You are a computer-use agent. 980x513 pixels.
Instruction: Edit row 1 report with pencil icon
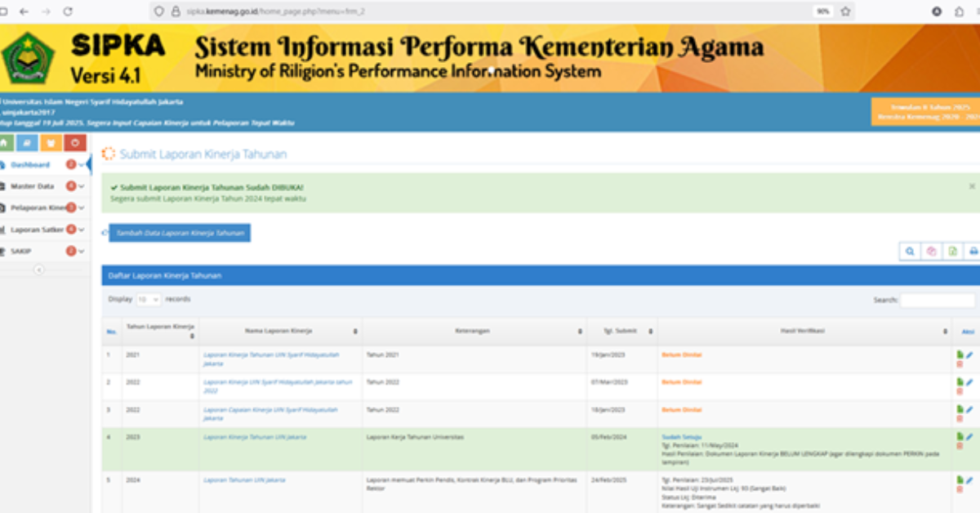969,355
